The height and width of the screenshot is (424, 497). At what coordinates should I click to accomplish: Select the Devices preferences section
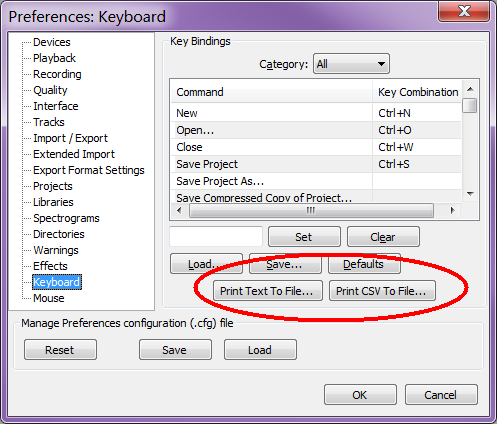(x=52, y=42)
